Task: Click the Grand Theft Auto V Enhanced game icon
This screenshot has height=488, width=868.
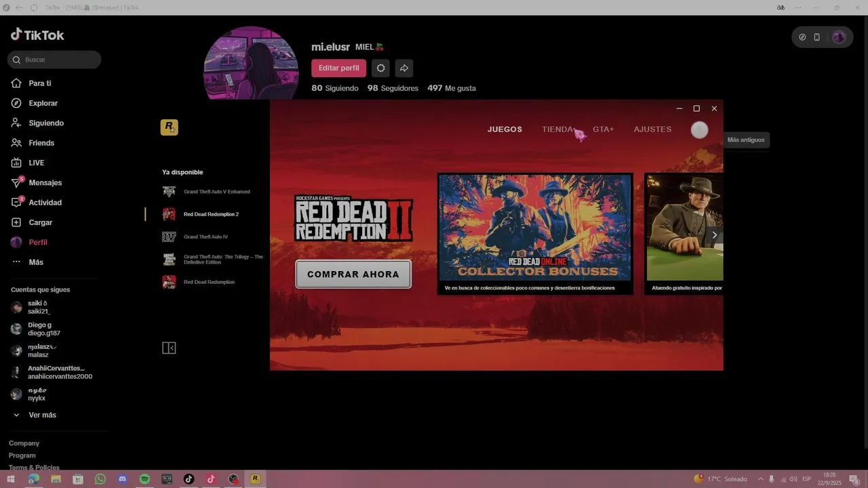Action: click(169, 192)
